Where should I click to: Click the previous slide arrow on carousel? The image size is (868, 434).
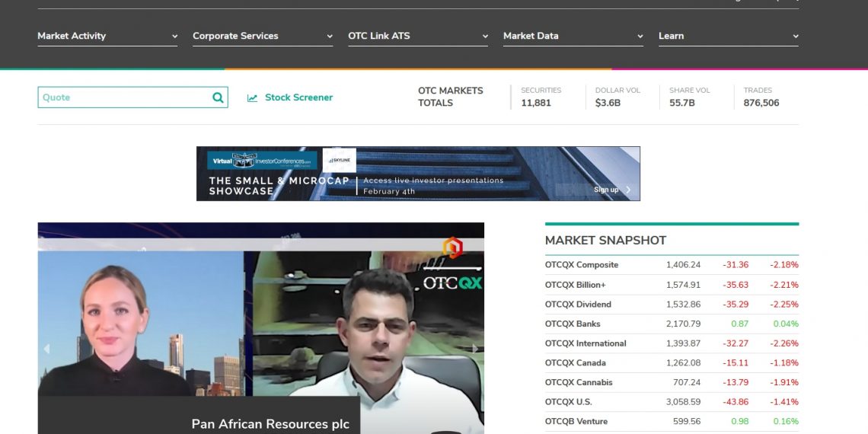tap(46, 349)
